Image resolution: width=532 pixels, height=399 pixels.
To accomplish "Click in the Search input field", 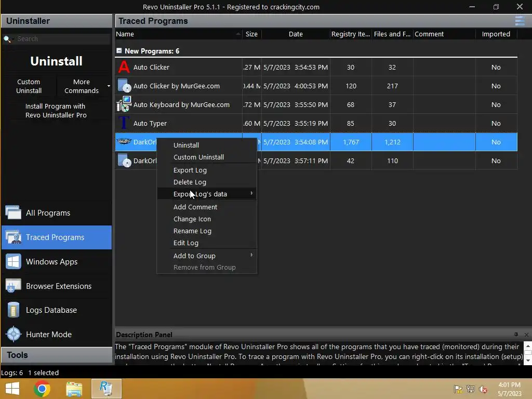I will tap(62, 38).
